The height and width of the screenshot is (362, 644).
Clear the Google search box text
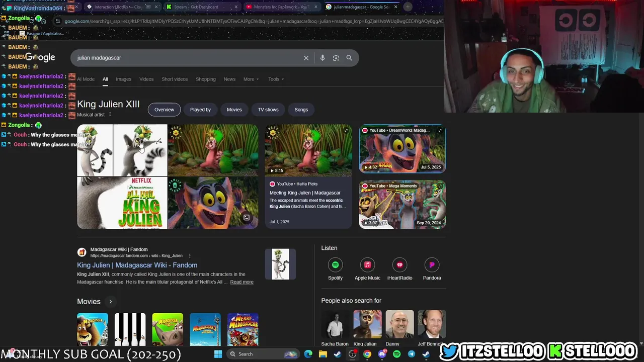coord(306,58)
